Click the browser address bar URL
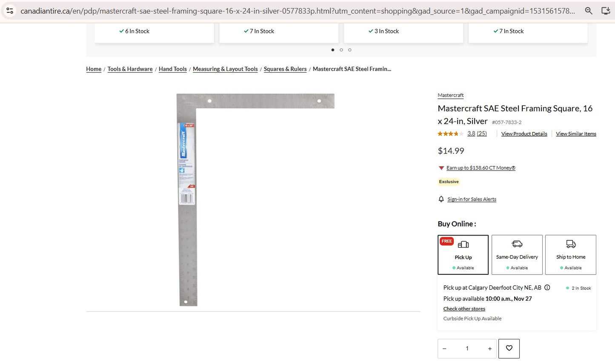The width and height of the screenshot is (615, 364). [x=297, y=11]
